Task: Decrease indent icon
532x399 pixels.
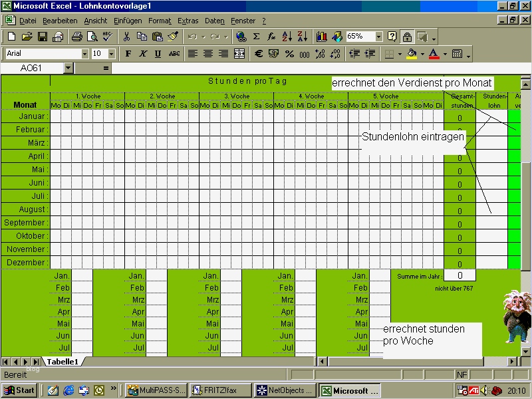Action: pos(354,54)
